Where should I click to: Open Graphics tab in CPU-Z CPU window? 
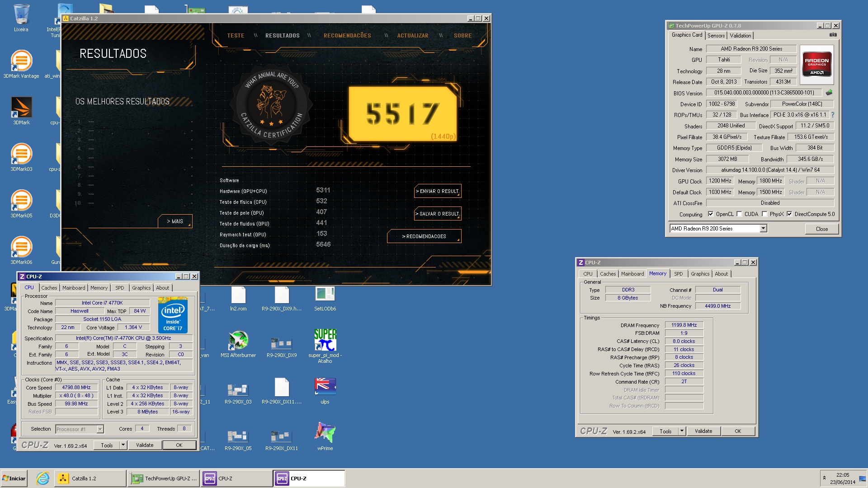coord(141,288)
